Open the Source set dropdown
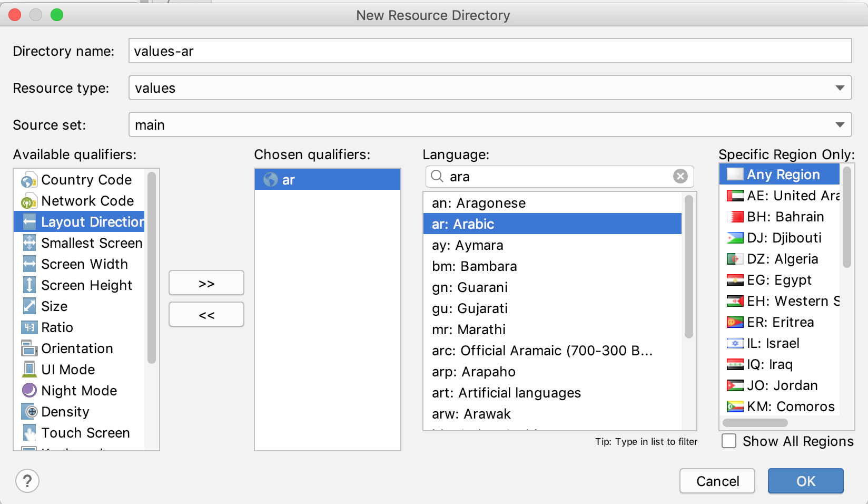The width and height of the screenshot is (868, 504). point(490,124)
